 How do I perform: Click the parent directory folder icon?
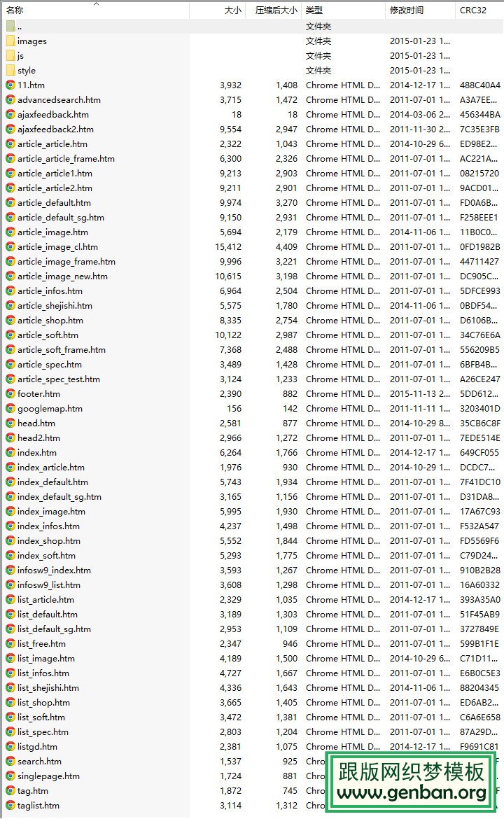[10, 26]
